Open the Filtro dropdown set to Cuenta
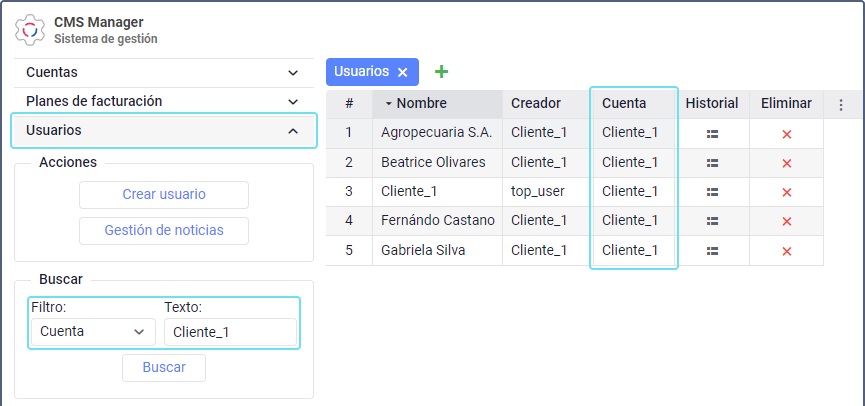Image resolution: width=865 pixels, height=406 pixels. tap(93, 332)
